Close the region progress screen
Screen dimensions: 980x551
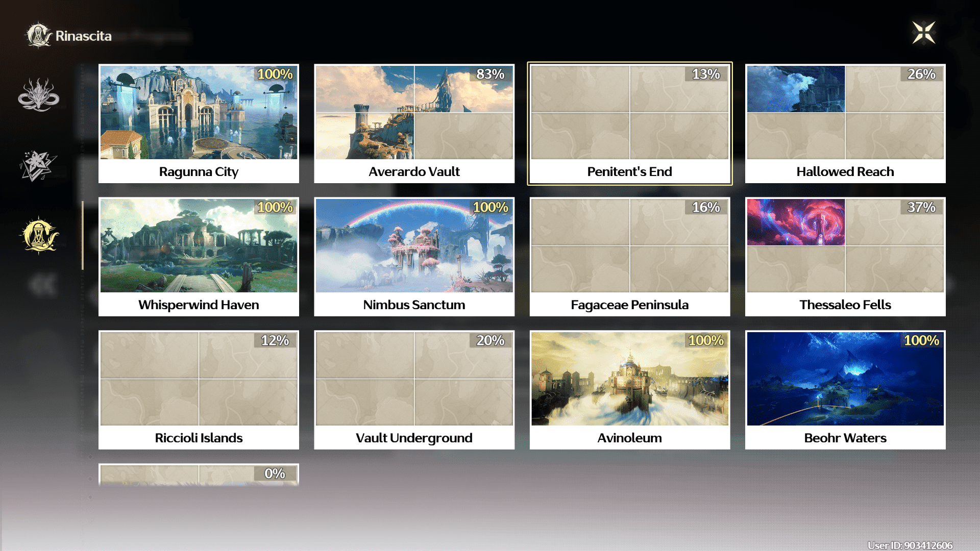924,33
